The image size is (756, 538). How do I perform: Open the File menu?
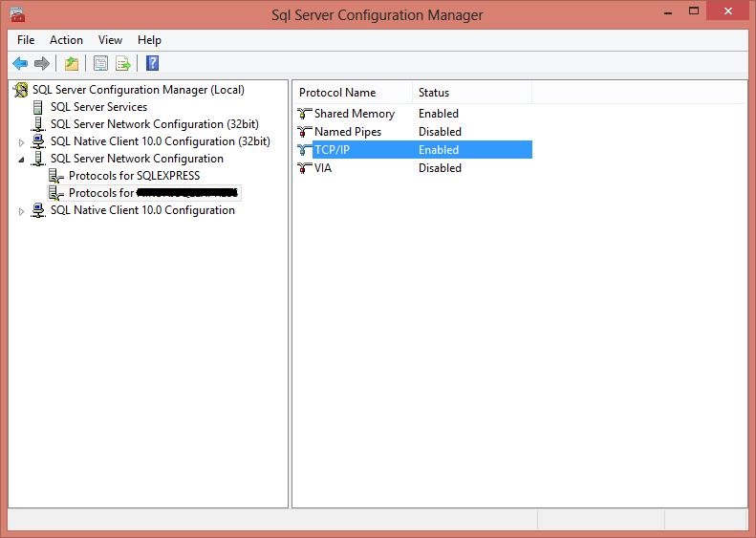coord(26,40)
